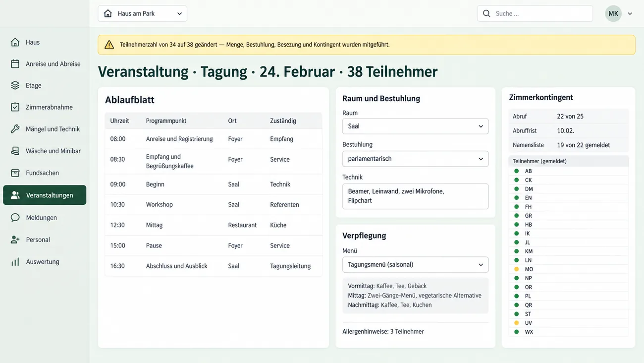Screen dimensions: 644x363
Task: Click the bar chart icon for Auswertung
Action: pos(15,262)
